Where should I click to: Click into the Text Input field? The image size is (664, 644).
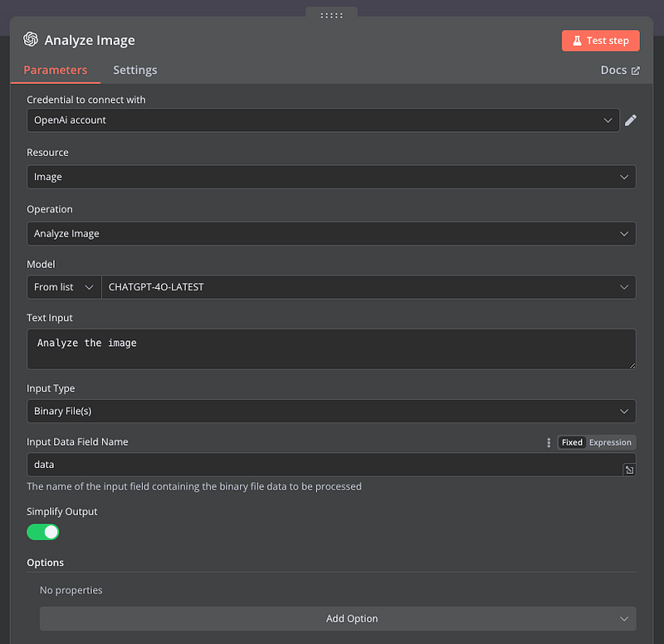pyautogui.click(x=331, y=349)
